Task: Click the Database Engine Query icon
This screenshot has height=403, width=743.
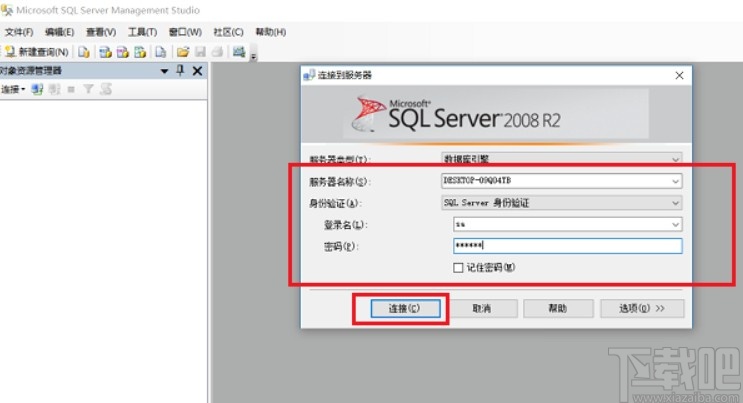Action: (84, 52)
